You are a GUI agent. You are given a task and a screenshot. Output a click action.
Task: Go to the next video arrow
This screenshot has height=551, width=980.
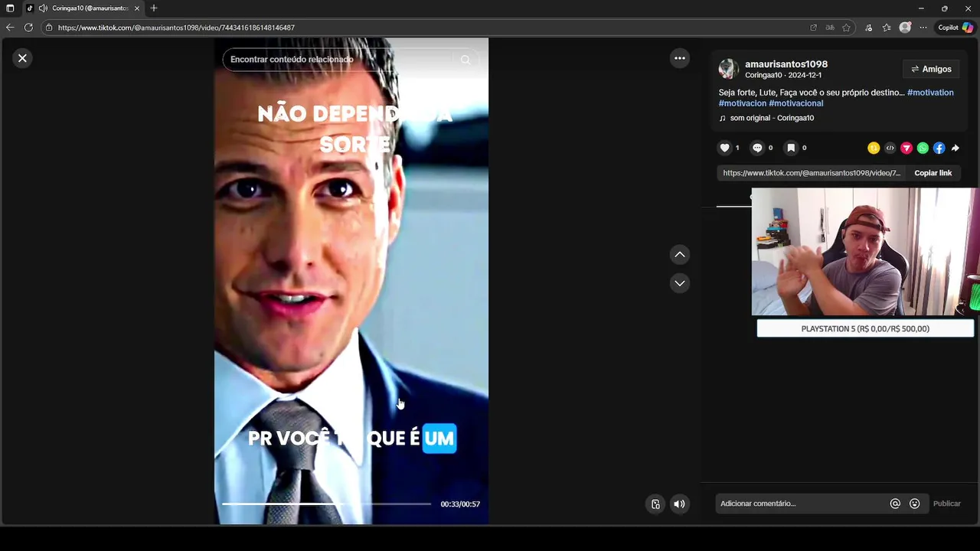tap(679, 283)
